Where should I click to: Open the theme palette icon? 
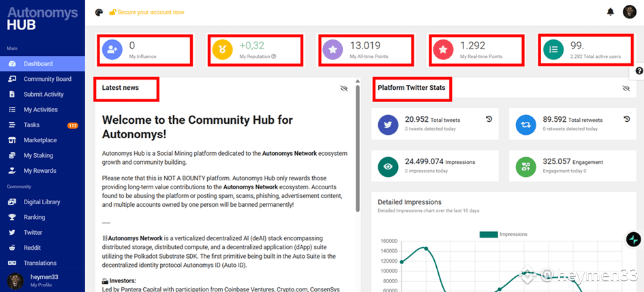(99, 12)
